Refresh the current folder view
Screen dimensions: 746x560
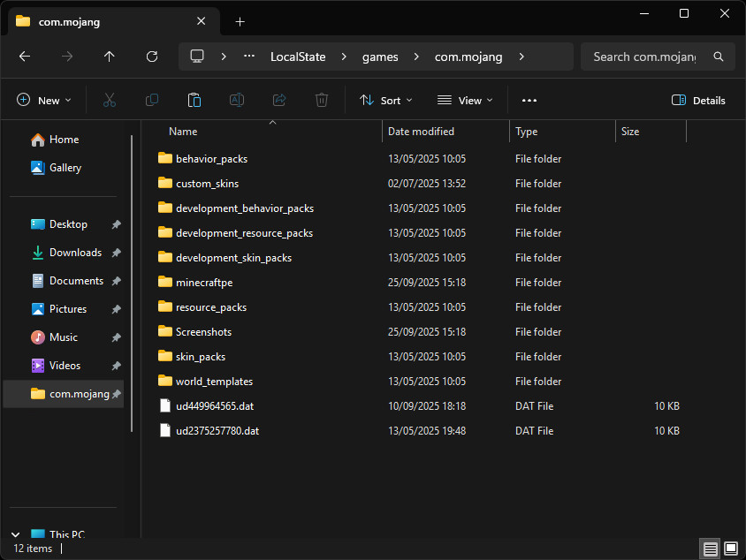152,57
